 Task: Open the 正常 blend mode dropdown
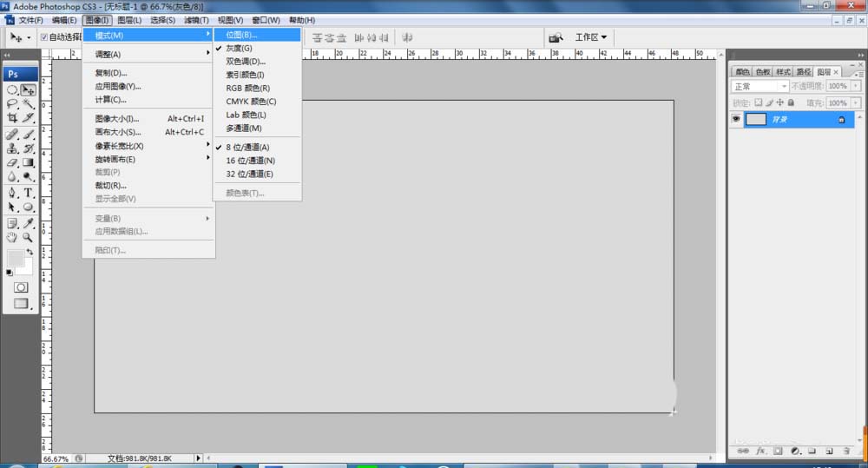759,87
